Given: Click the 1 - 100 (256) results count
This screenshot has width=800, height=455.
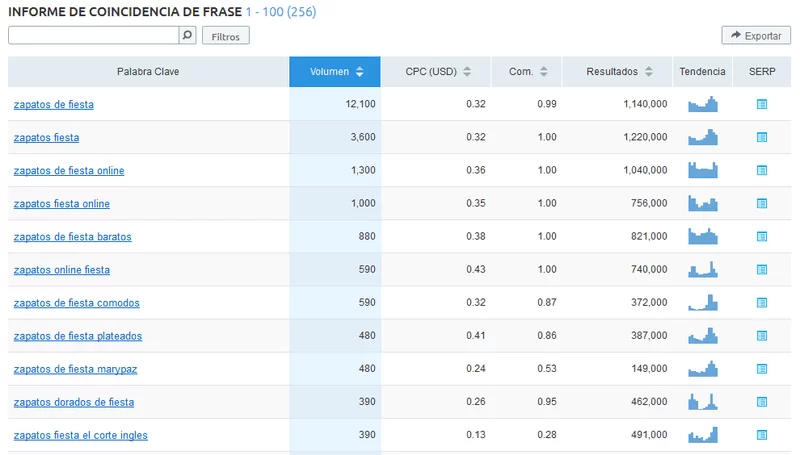Looking at the screenshot, I should coord(281,12).
